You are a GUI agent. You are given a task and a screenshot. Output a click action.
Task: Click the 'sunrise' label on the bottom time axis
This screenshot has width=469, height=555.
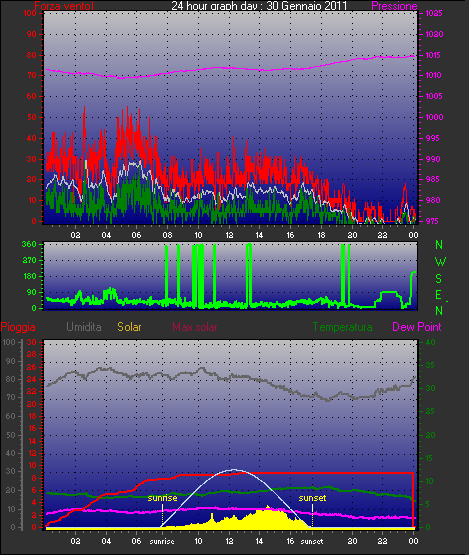[162, 542]
